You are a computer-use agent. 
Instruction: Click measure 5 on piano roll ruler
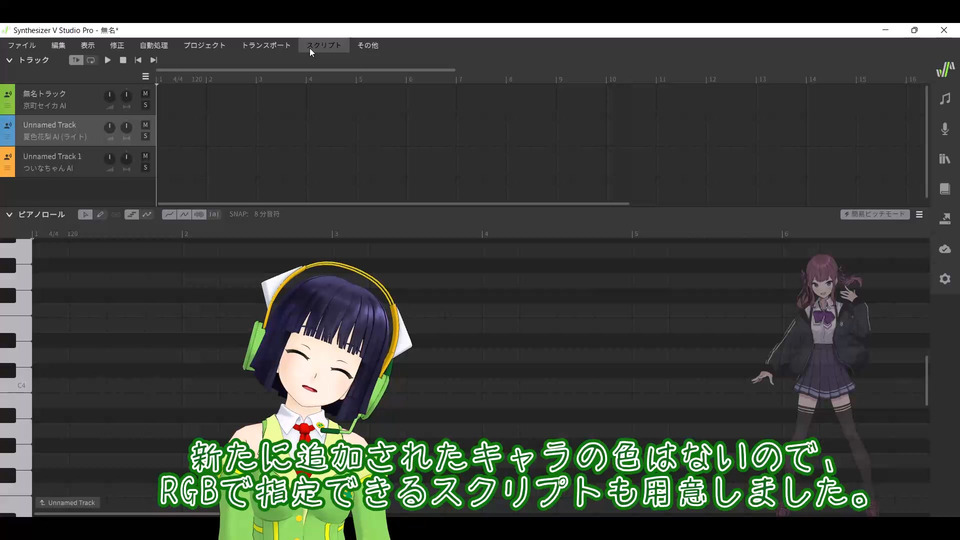coord(635,234)
